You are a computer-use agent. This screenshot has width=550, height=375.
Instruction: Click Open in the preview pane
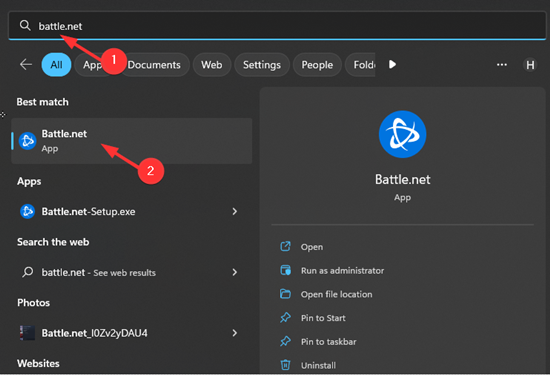[x=312, y=247]
